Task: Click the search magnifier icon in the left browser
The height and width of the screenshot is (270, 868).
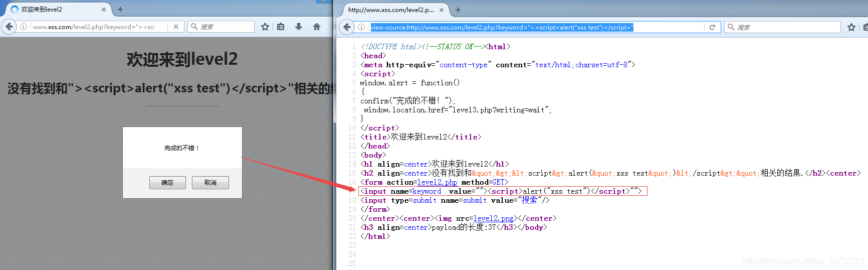Action: coord(194,27)
